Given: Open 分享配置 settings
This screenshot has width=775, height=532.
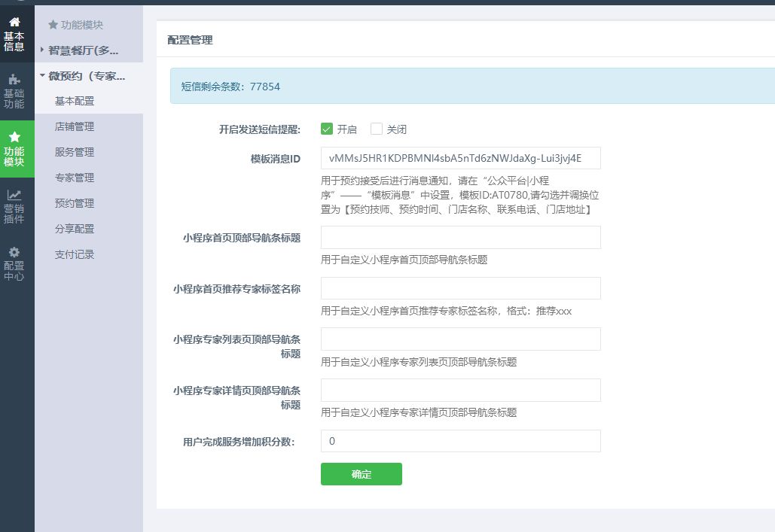Looking at the screenshot, I should (x=75, y=229).
